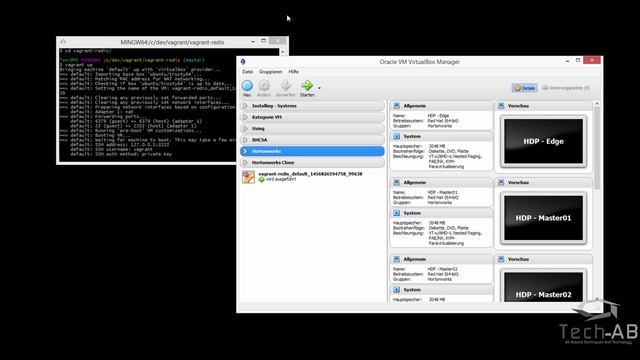Click the vagrant-redis VM operating system icon
This screenshot has width=640, height=360.
248,177
